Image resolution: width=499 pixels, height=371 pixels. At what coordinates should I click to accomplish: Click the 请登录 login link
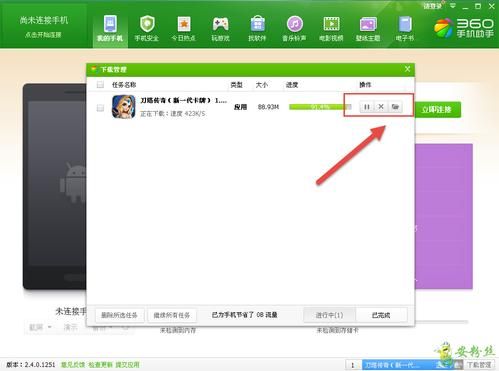[x=432, y=6]
